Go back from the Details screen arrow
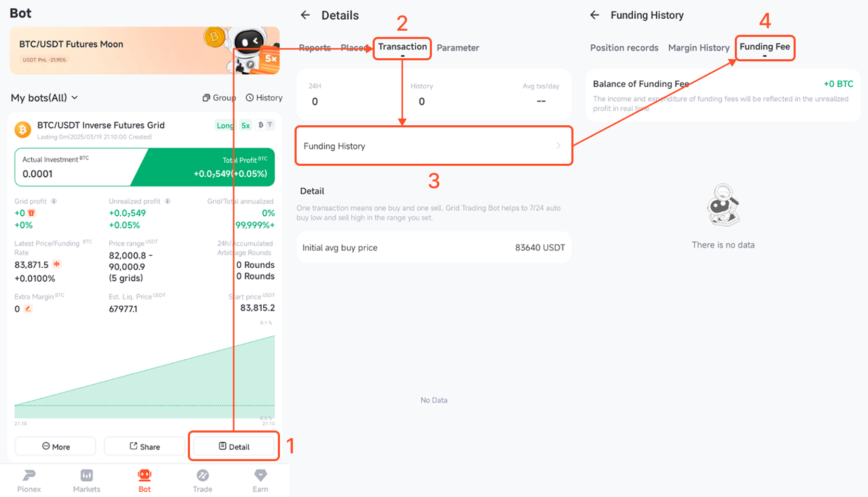 (305, 15)
